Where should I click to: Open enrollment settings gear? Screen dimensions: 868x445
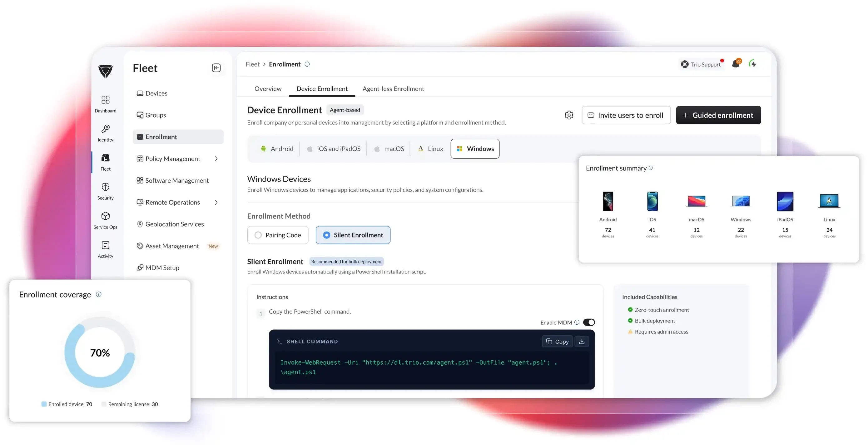pos(569,115)
